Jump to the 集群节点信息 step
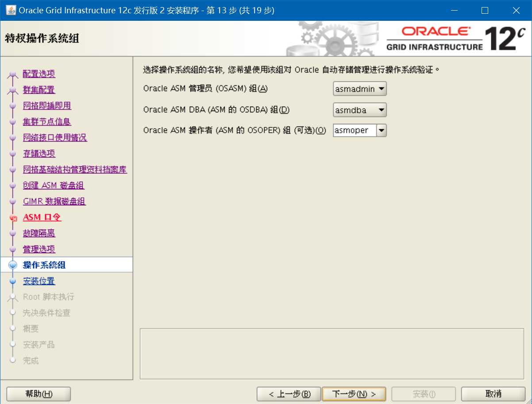 coord(47,122)
